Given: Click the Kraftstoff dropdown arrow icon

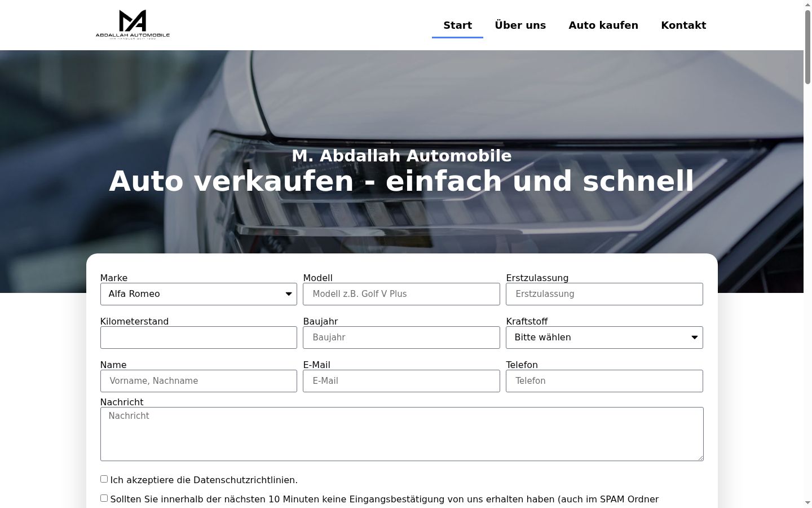Looking at the screenshot, I should click(695, 338).
